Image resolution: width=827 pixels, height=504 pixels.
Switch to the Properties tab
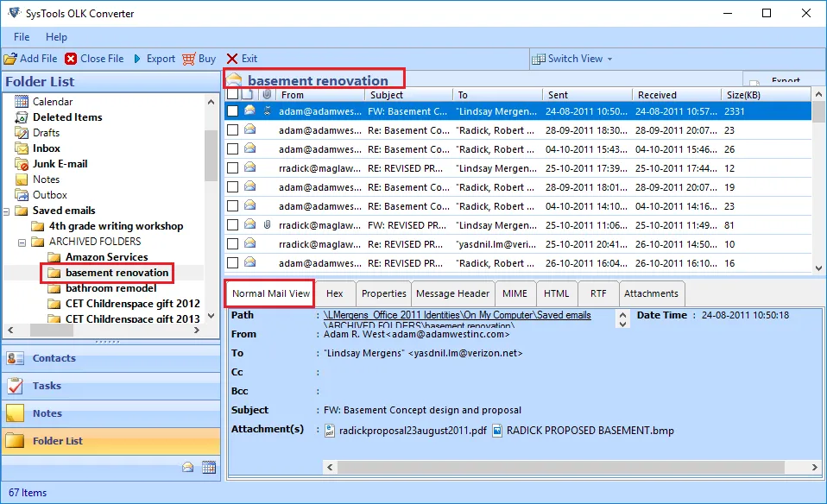[384, 293]
